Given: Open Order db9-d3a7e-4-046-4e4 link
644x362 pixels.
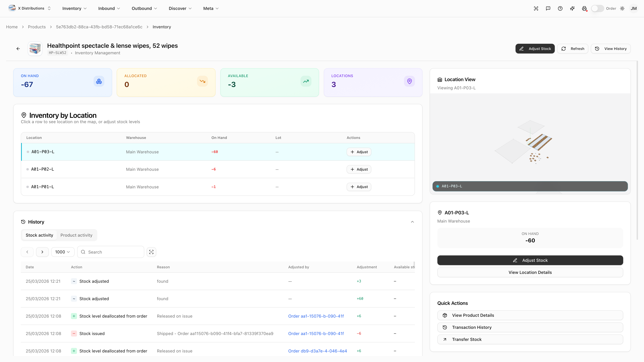Looking at the screenshot, I should coord(317,351).
